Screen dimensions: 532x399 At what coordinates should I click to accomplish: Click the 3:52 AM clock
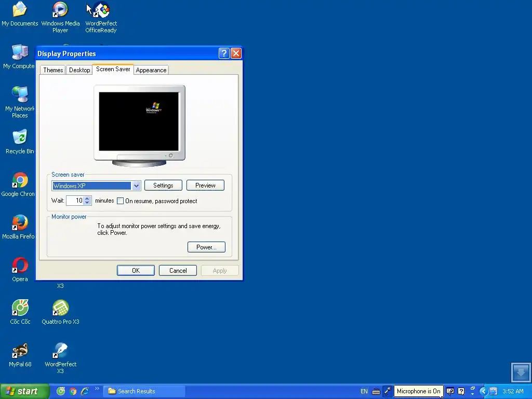point(513,391)
